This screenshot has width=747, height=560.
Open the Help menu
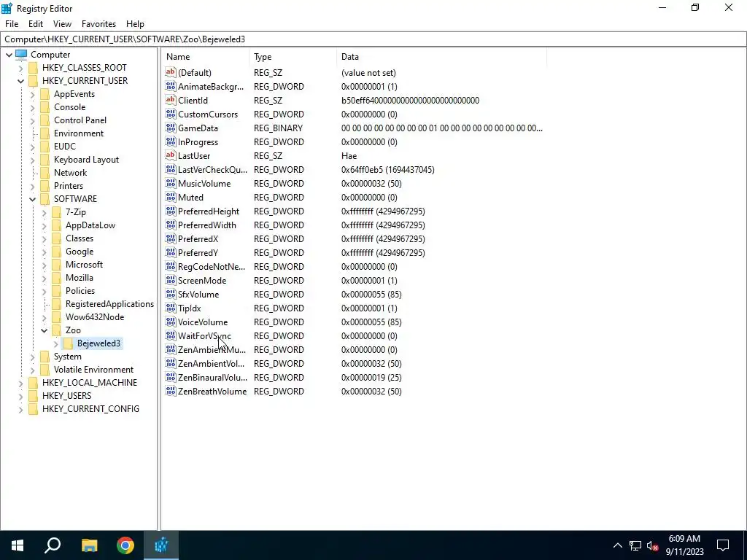[x=135, y=24]
